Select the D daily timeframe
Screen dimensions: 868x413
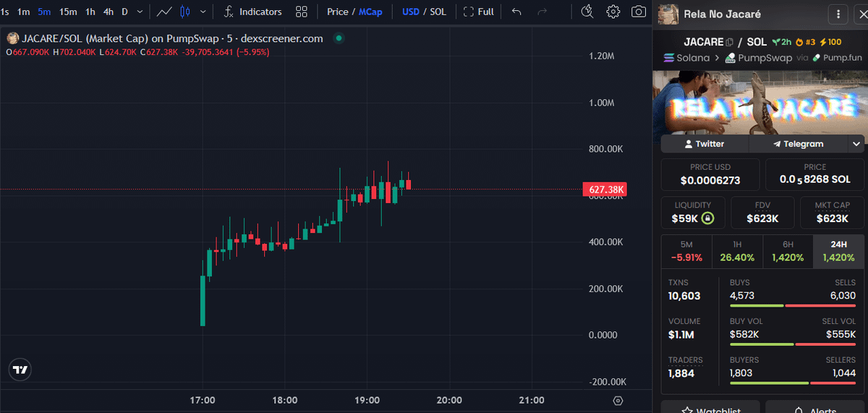pyautogui.click(x=124, y=12)
